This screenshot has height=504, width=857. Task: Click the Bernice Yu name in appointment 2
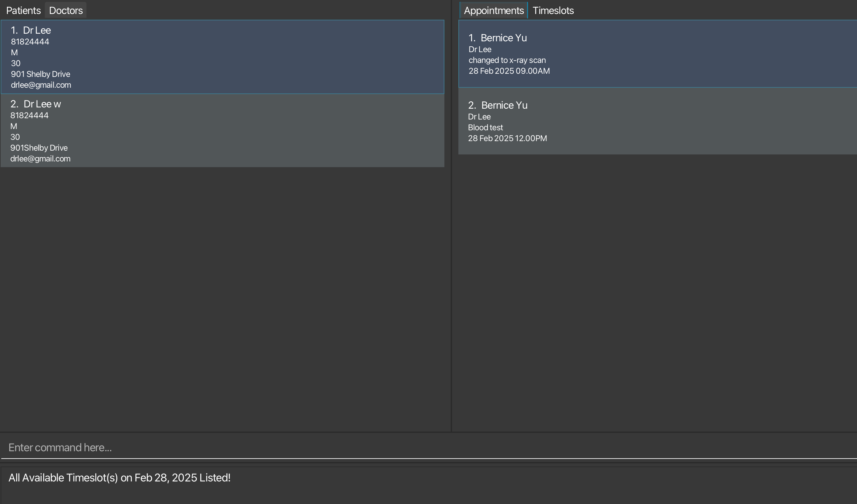pyautogui.click(x=504, y=106)
